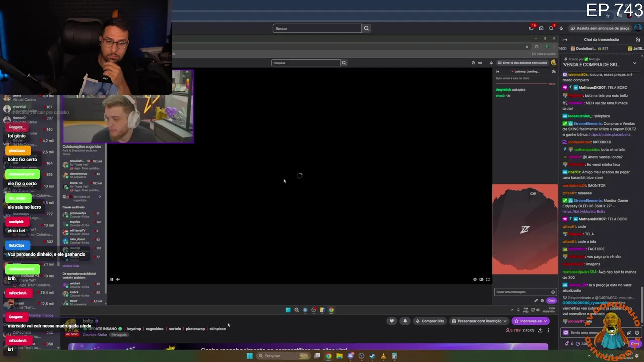Pause the inner stream player
Viewport: 644px width, 362px height.
(x=112, y=279)
